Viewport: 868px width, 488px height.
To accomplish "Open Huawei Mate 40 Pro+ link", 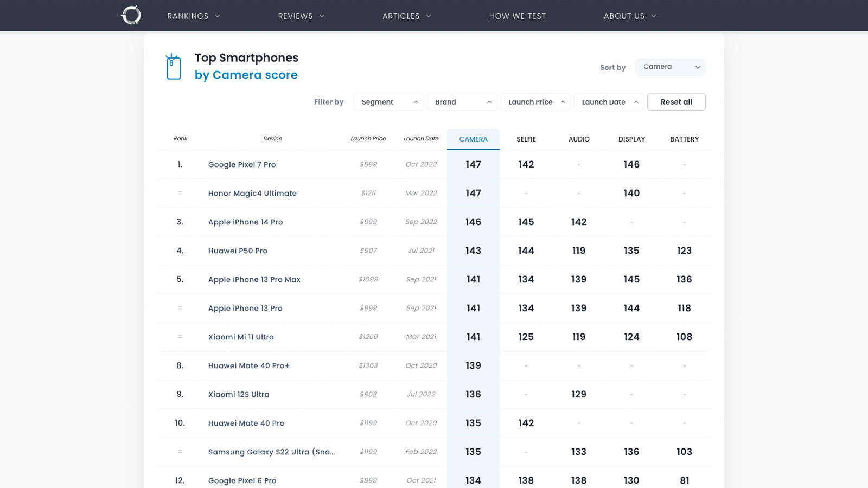I will click(249, 366).
